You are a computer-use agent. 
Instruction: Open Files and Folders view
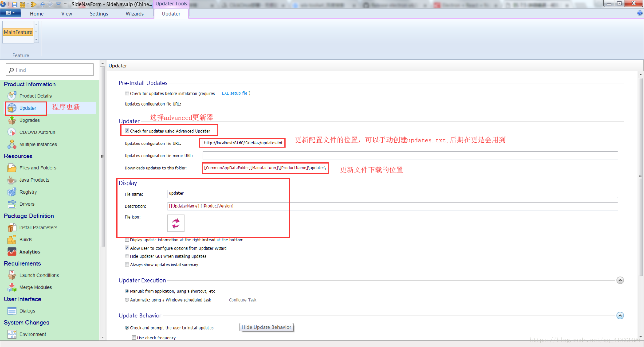(x=38, y=168)
